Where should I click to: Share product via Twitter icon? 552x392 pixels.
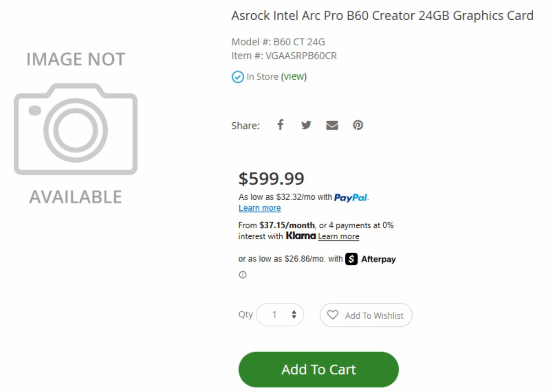306,125
